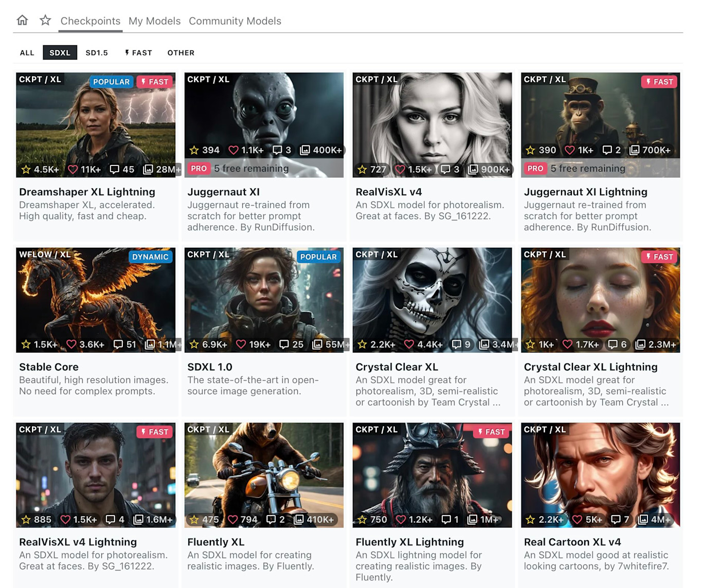Like Dreamshaper XL Lightning with heart icon
Viewport: 720px width, 588px height.
tap(73, 169)
